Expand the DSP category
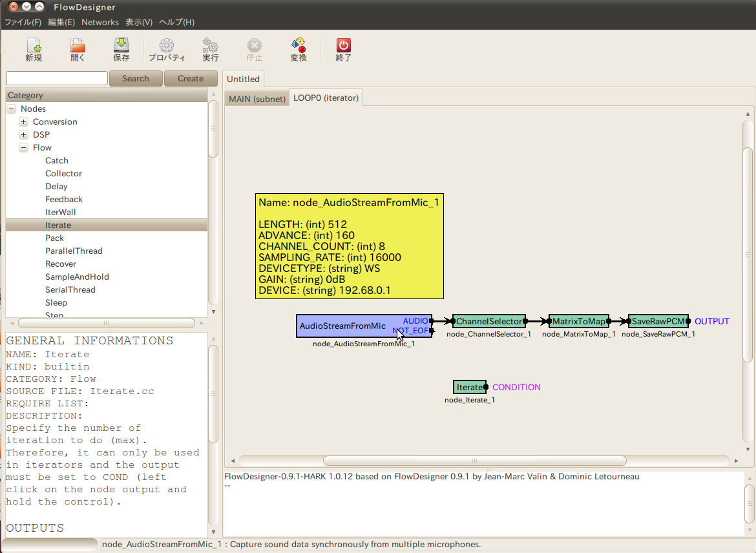The width and height of the screenshot is (756, 553). 24,134
